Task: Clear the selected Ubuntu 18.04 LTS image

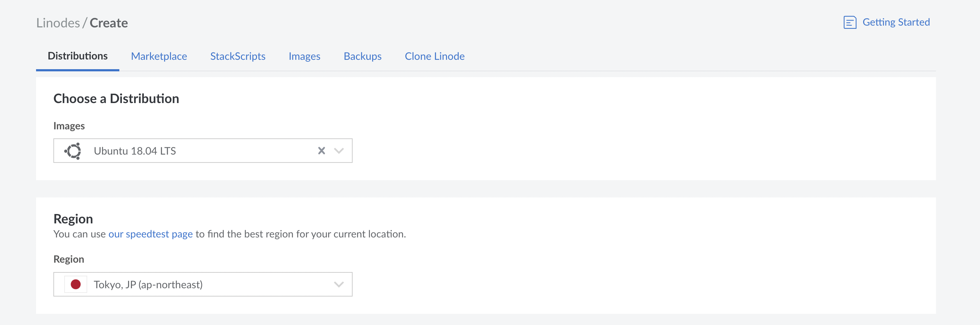Action: click(322, 151)
